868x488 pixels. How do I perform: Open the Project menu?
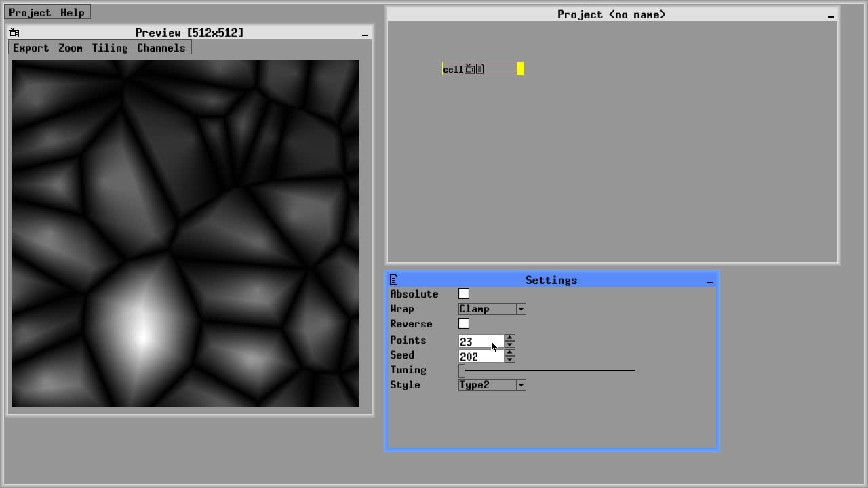point(30,13)
